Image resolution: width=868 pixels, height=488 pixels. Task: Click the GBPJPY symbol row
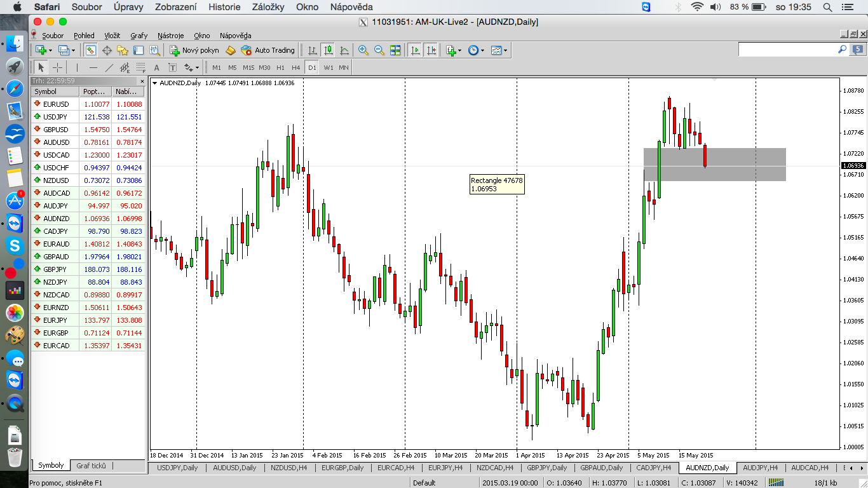pyautogui.click(x=88, y=269)
